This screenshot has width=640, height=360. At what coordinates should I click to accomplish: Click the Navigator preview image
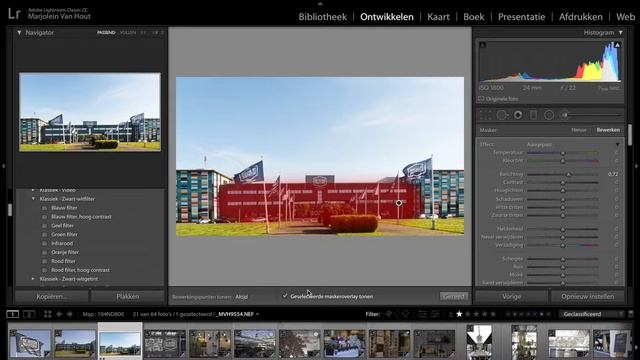(x=90, y=112)
